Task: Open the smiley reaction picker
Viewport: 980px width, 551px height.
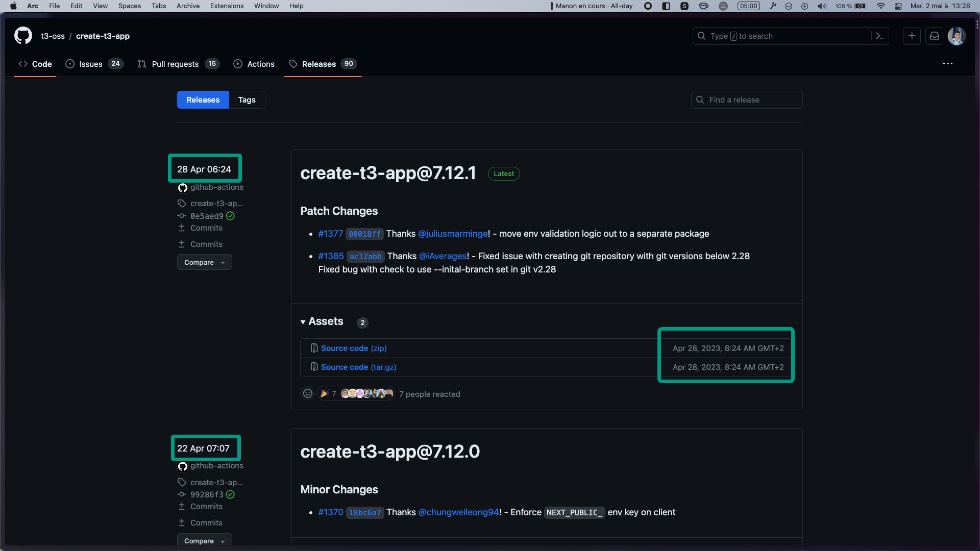Action: point(308,393)
